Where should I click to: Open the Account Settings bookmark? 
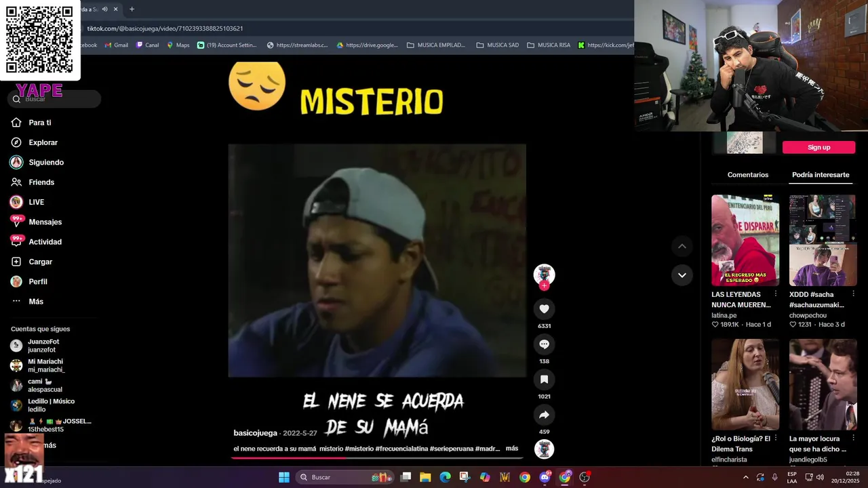(226, 45)
